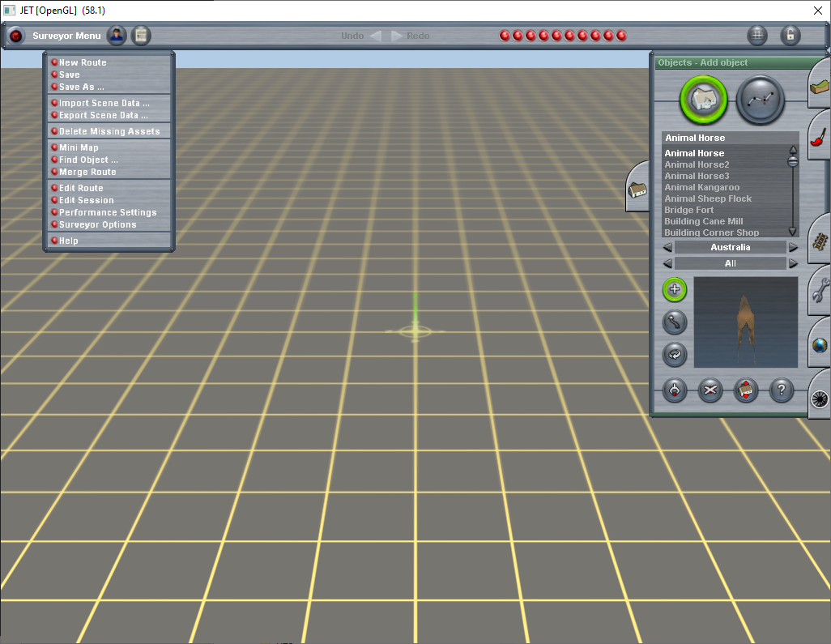831x644 pixels.
Task: Close the JET OpenGL window
Action: point(818,11)
